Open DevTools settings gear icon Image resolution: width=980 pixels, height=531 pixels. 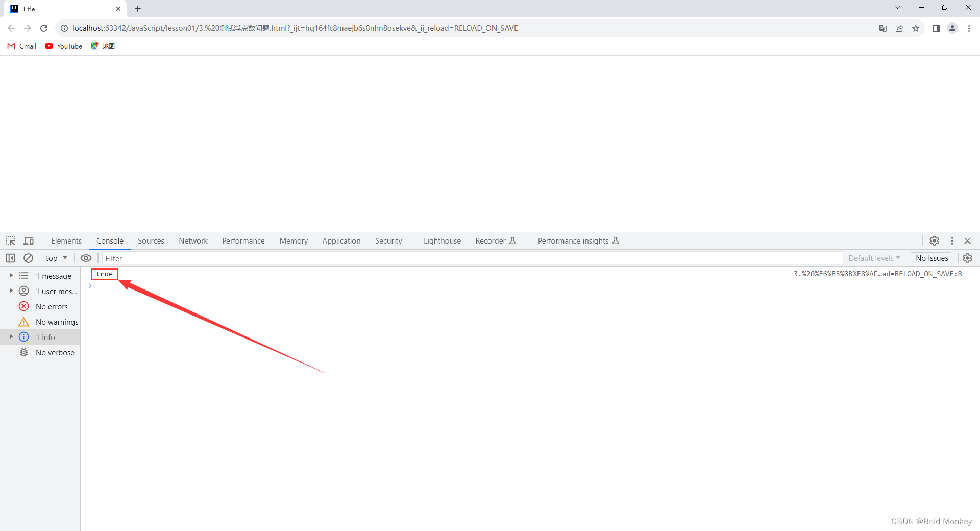934,240
